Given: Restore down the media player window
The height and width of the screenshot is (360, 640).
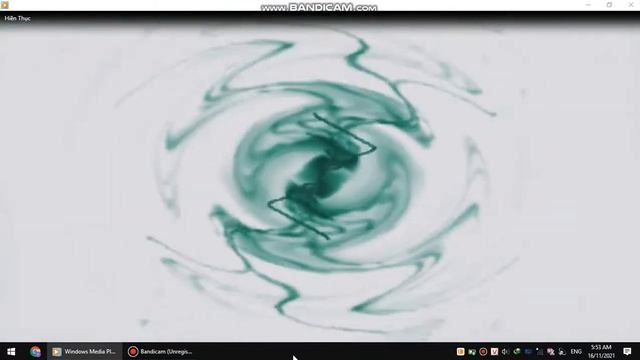Looking at the screenshot, I should [x=609, y=5].
